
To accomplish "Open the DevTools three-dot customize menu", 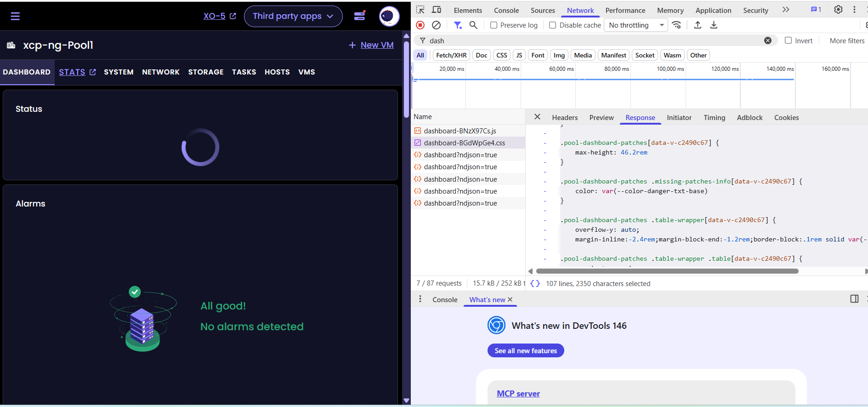I will [854, 10].
